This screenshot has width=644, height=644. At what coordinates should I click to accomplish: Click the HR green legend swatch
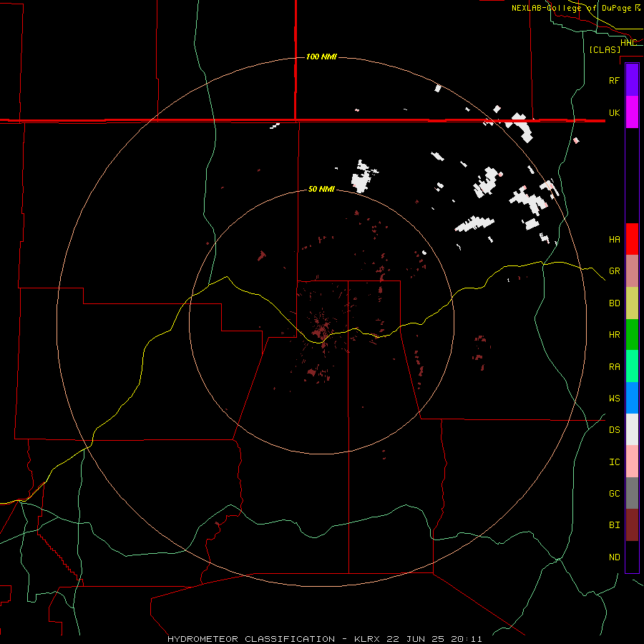tap(632, 335)
